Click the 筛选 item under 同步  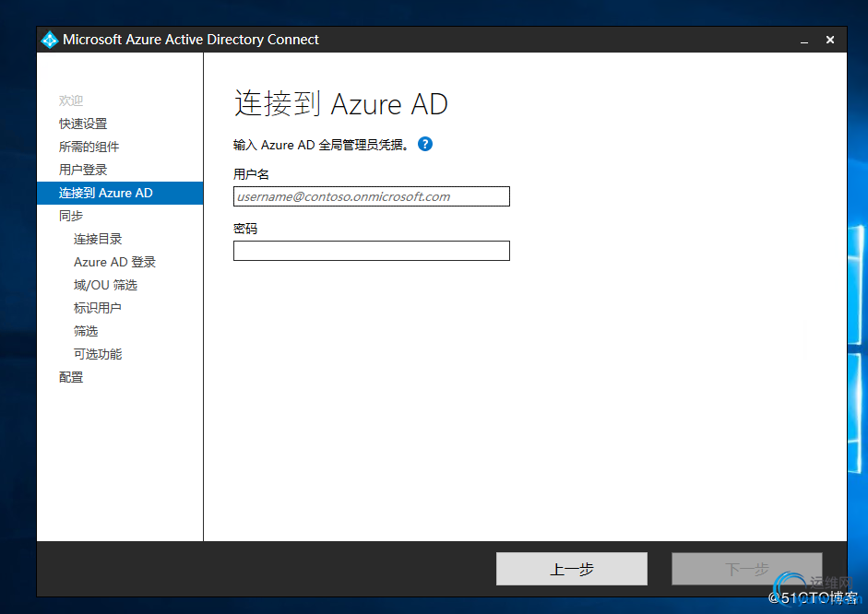tap(86, 331)
